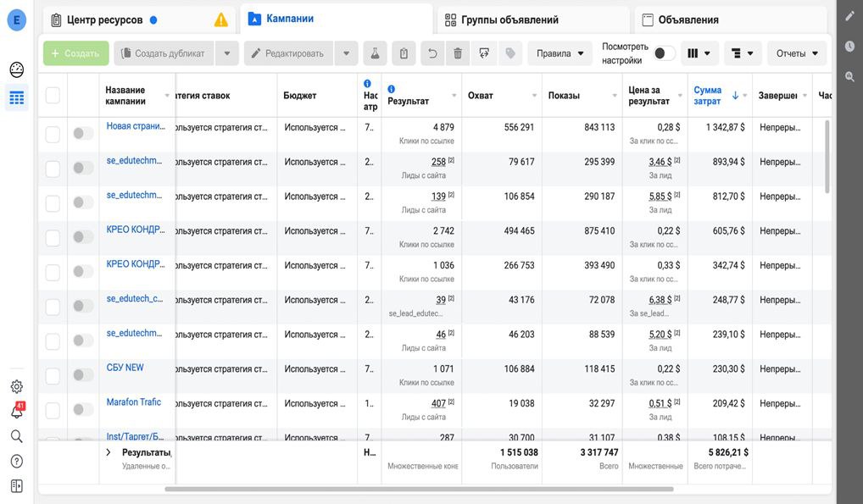
Task: Open the 'Правила' dropdown
Action: pos(560,53)
